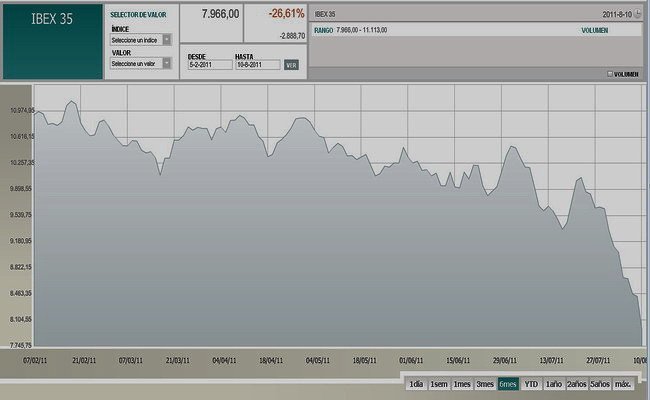The width and height of the screenshot is (650, 400).
Task: Click the 9.180,95 price axis label
Action: 21,241
